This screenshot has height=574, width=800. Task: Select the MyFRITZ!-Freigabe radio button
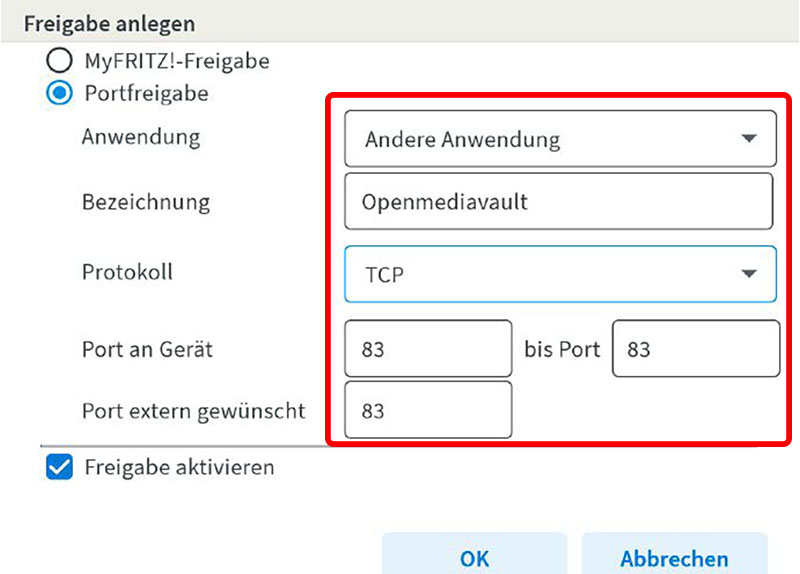coord(60,62)
